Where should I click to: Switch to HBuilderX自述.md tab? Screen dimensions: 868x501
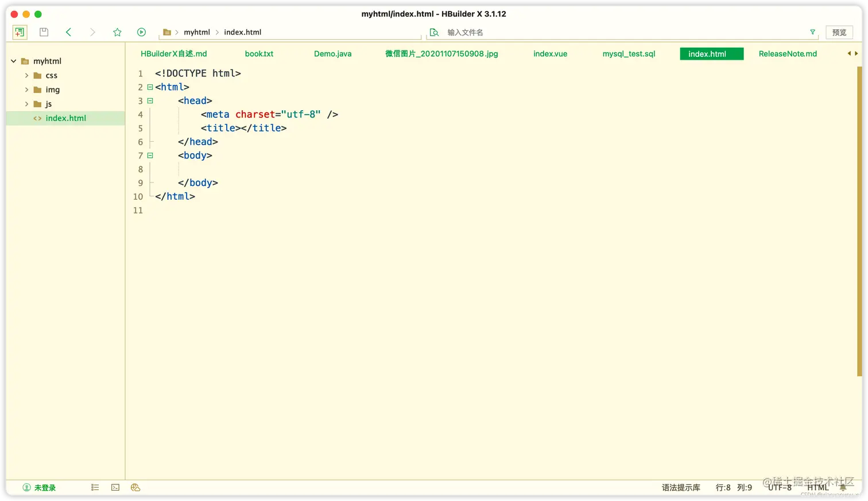pyautogui.click(x=174, y=54)
